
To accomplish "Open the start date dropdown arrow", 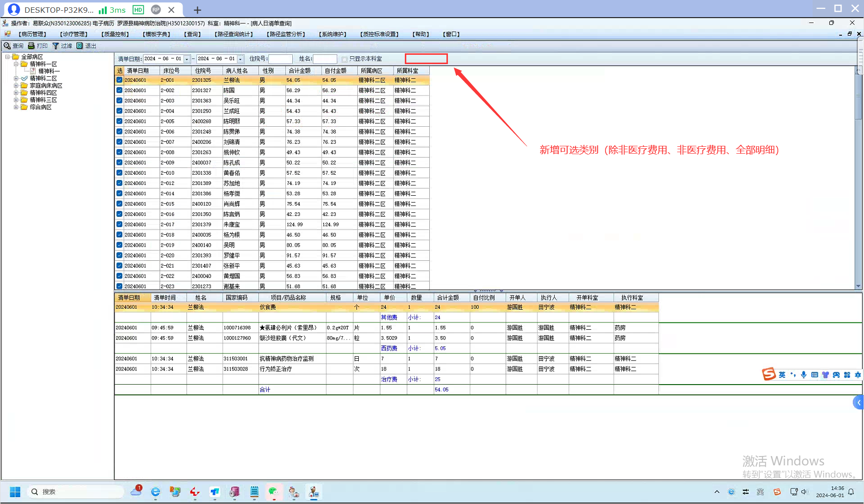I will pos(187,59).
